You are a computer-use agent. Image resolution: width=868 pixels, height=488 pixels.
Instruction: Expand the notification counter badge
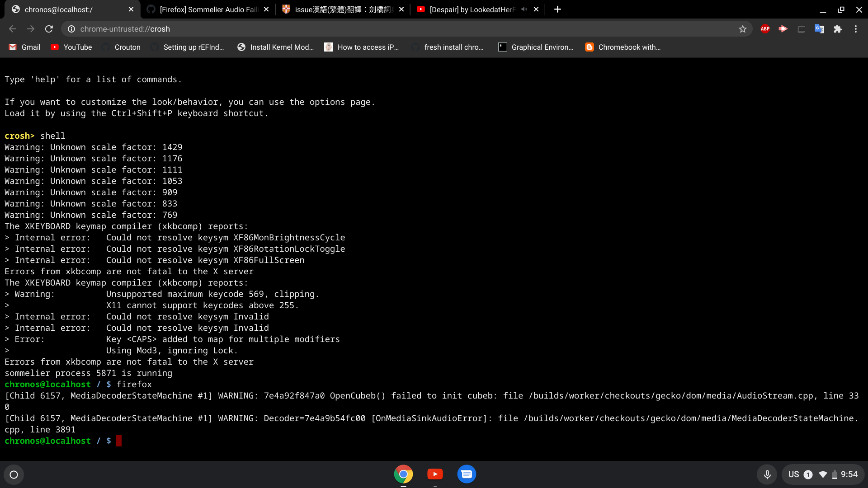tap(808, 474)
